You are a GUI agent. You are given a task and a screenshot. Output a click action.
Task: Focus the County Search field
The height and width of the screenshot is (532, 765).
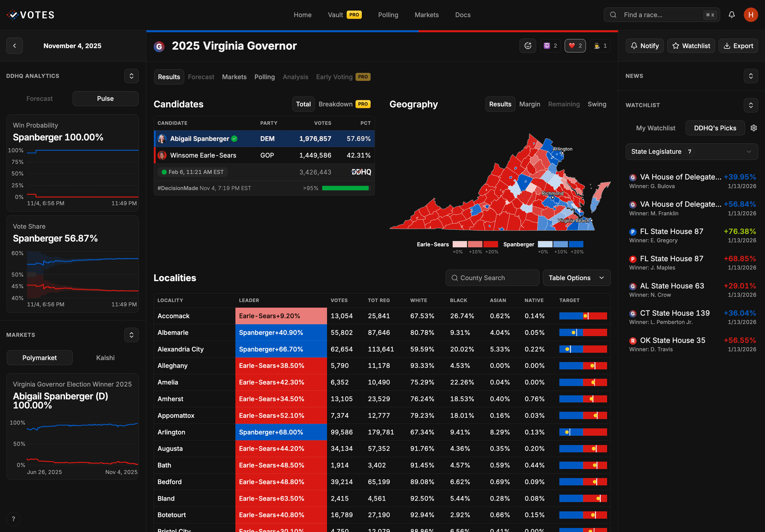tap(492, 278)
